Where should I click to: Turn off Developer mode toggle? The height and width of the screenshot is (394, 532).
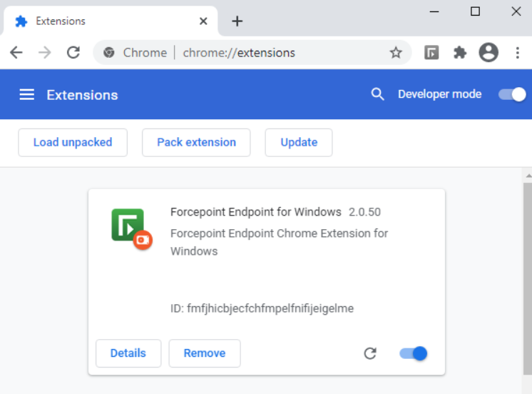[x=512, y=94]
